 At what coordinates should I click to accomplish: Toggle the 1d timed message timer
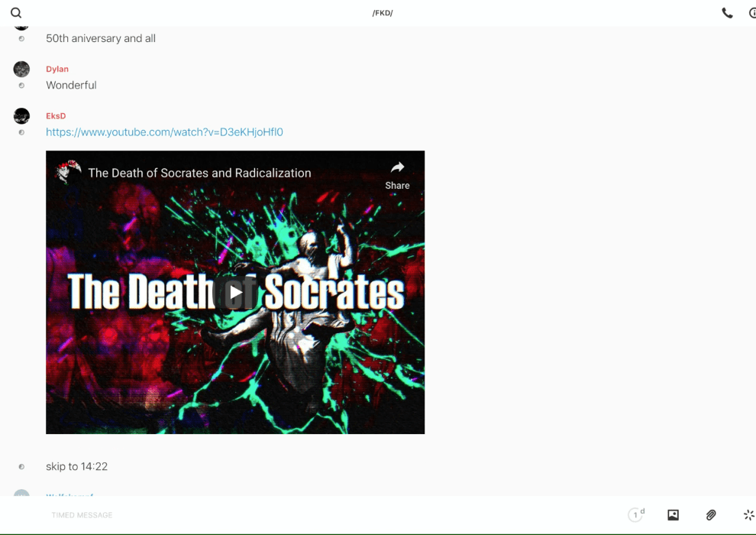pyautogui.click(x=635, y=515)
